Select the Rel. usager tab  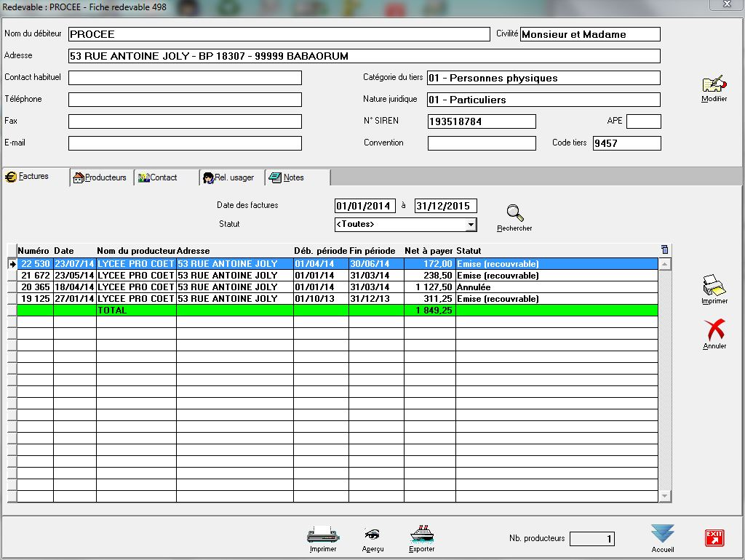click(x=230, y=177)
